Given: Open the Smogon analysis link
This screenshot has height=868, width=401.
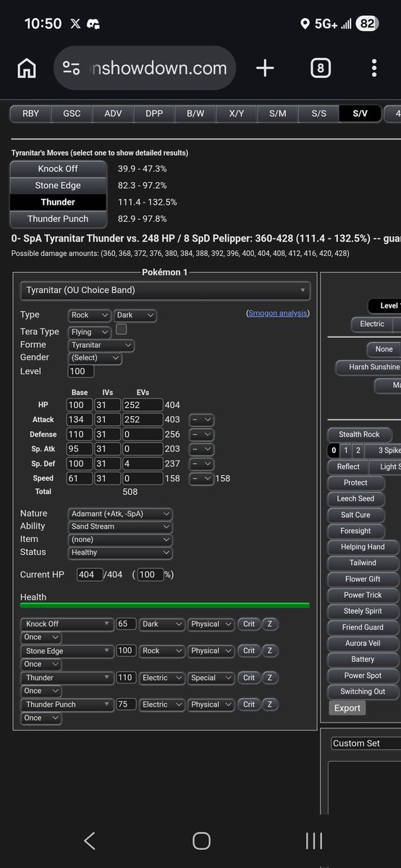Looking at the screenshot, I should coord(278,313).
